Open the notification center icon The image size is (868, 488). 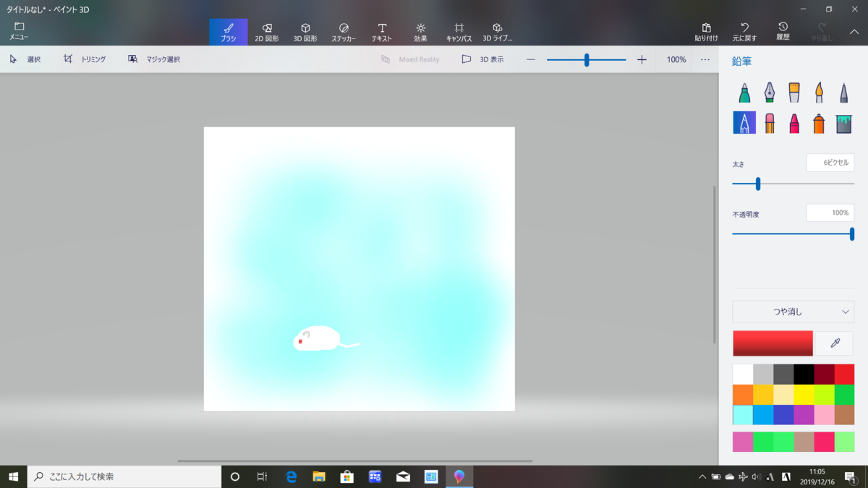point(851,476)
